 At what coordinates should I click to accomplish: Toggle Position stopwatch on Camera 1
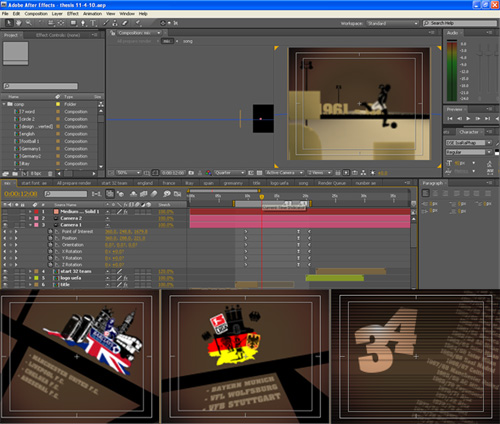[x=50, y=238]
